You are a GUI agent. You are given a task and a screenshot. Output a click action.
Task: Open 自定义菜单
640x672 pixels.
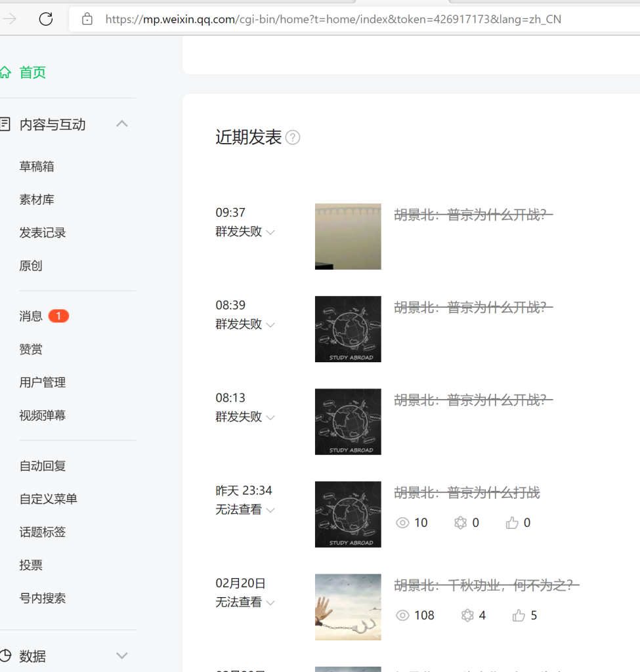point(49,499)
